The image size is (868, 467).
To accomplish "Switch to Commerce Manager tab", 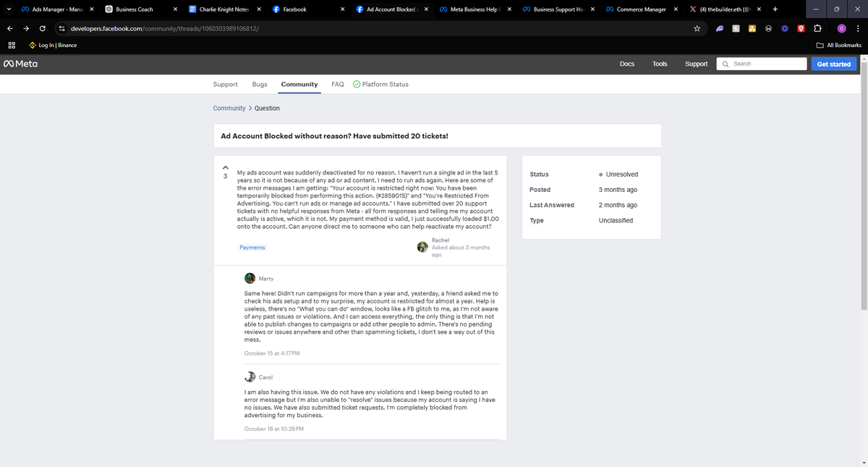I will click(641, 9).
